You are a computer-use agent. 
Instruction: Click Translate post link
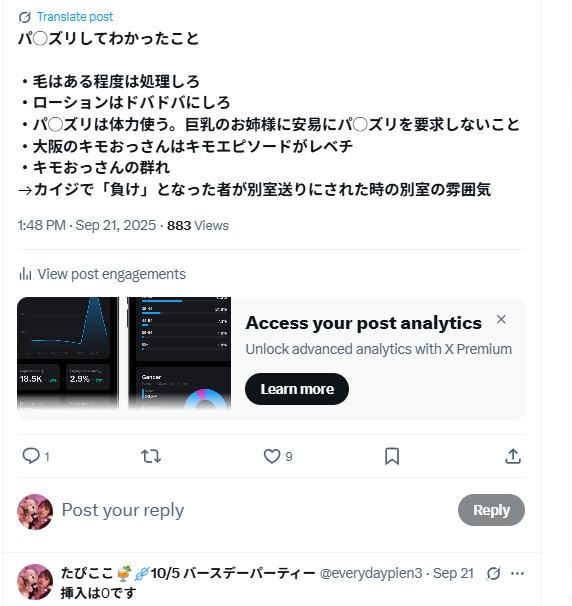point(75,17)
